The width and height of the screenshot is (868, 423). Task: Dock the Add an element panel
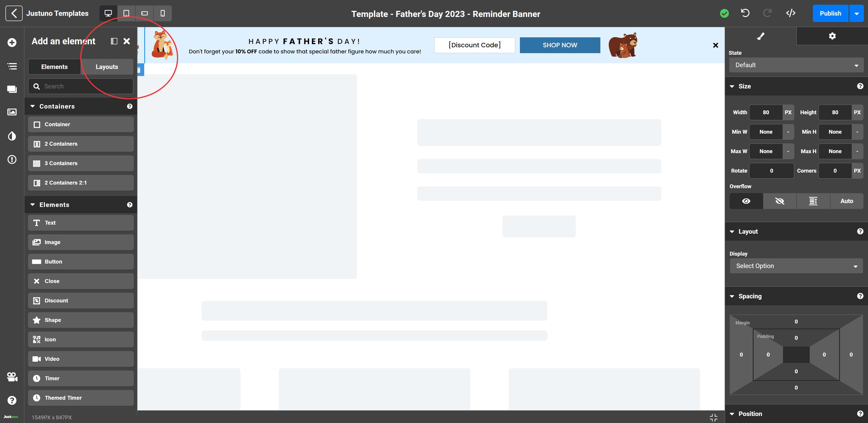(114, 41)
